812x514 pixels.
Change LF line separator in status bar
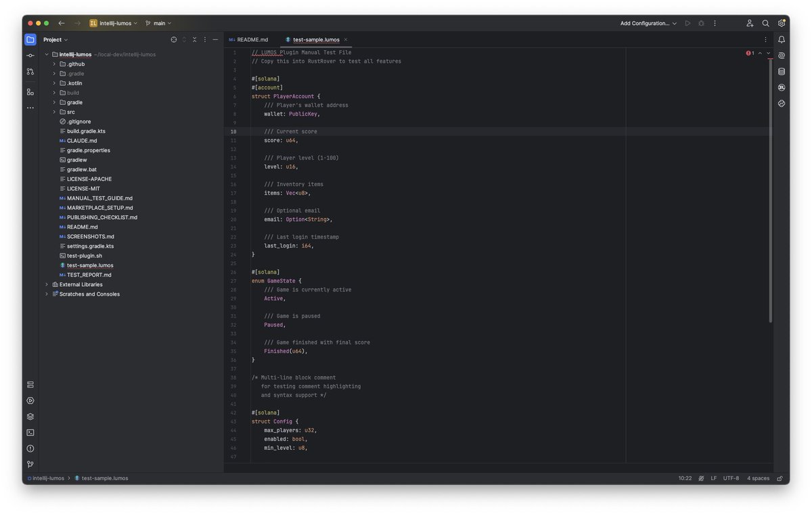[x=714, y=478]
